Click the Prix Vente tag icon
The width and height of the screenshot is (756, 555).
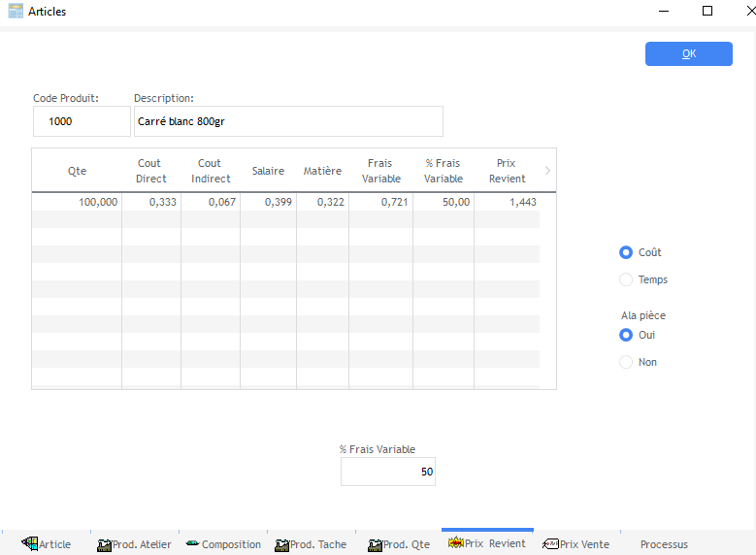pyautogui.click(x=550, y=544)
